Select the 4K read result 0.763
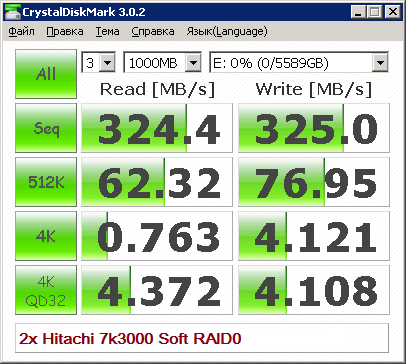406x364 pixels. [157, 236]
